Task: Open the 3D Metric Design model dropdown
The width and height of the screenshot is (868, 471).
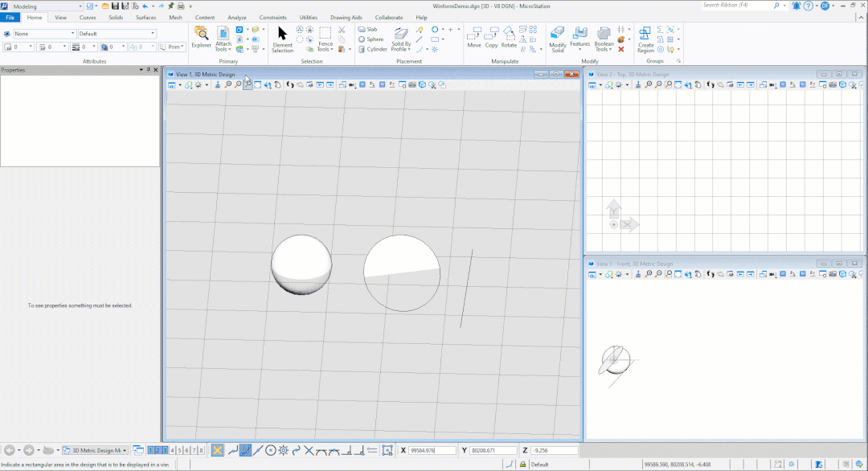Action: (95, 450)
